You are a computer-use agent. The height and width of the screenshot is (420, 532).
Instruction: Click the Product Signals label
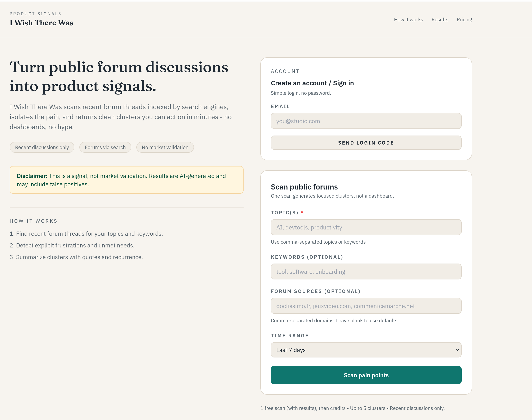pyautogui.click(x=35, y=14)
